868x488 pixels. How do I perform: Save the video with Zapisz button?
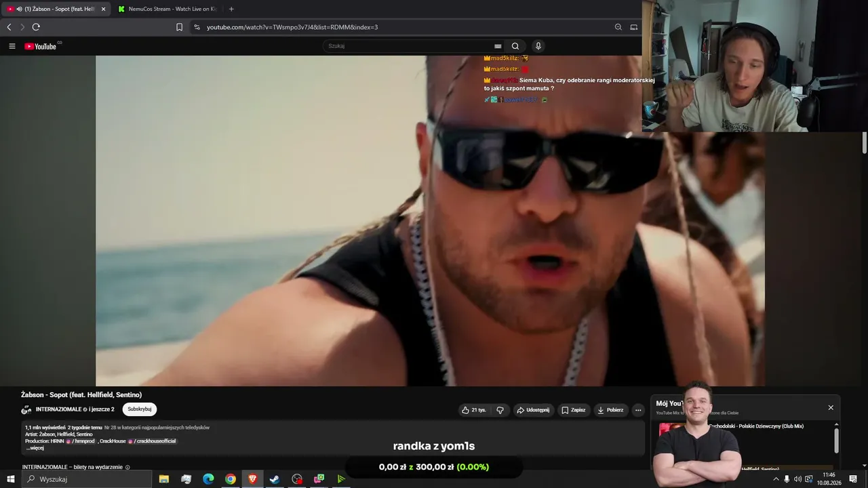[574, 410]
